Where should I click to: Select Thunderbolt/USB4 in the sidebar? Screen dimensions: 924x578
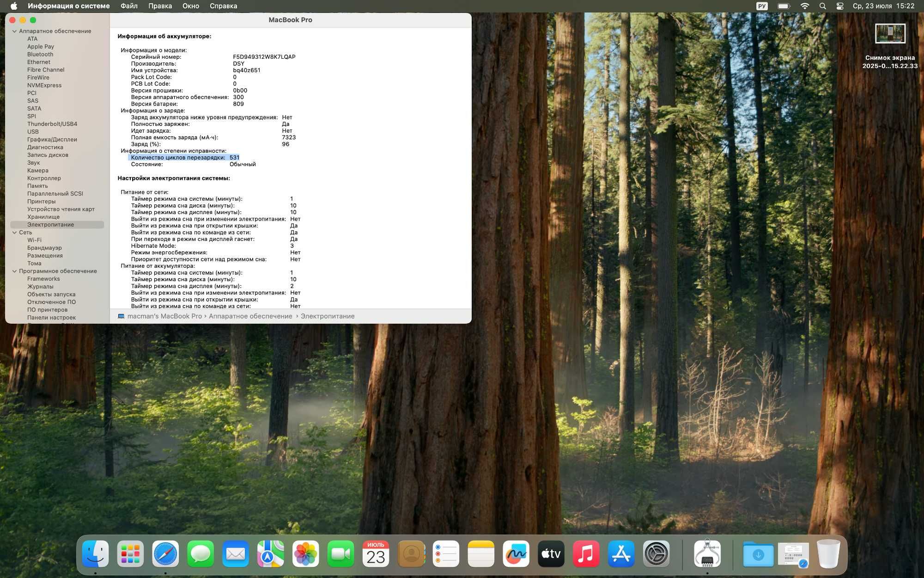(x=52, y=124)
